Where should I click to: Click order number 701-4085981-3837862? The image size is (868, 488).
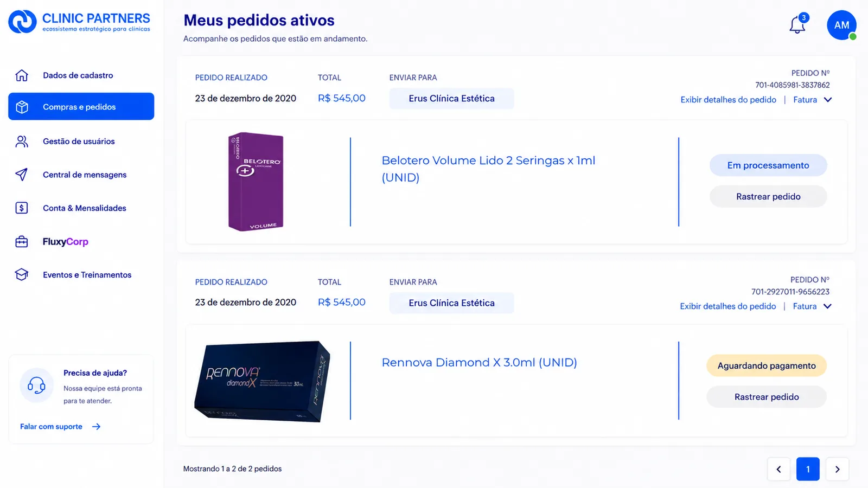792,85
